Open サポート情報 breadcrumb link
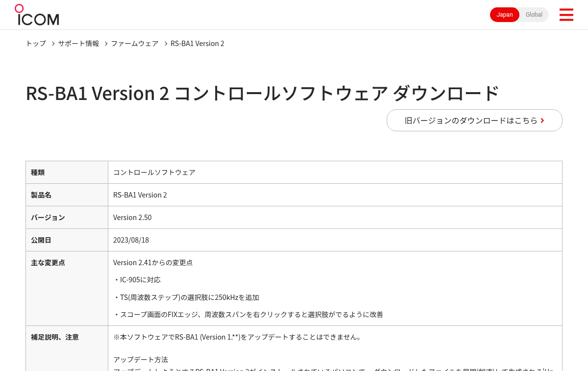 [x=78, y=44]
